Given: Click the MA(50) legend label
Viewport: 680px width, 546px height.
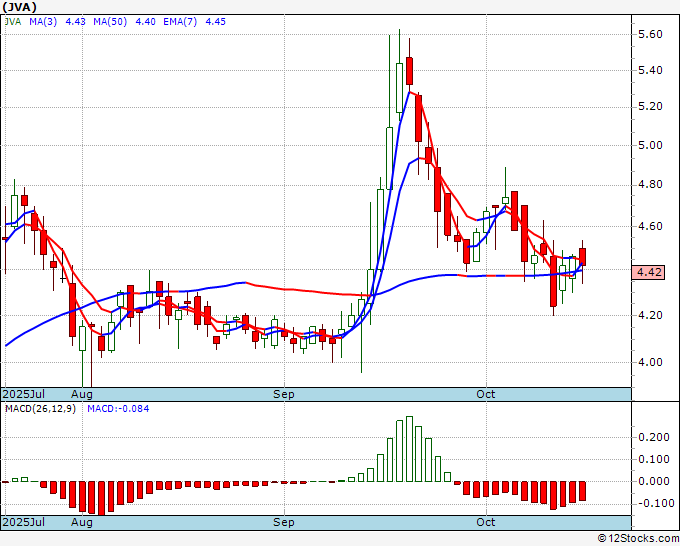Looking at the screenshot, I should point(110,22).
